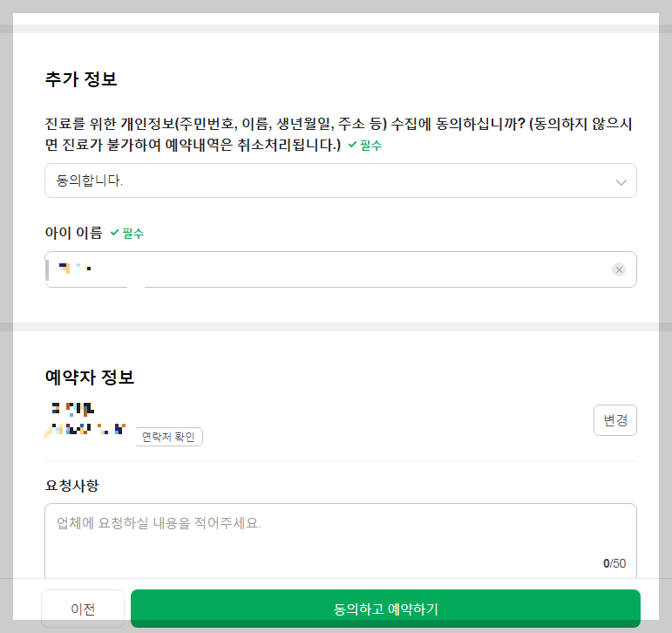Image resolution: width=672 pixels, height=633 pixels.
Task: Click 동의하고 예약하기 to reserve
Action: click(x=385, y=609)
